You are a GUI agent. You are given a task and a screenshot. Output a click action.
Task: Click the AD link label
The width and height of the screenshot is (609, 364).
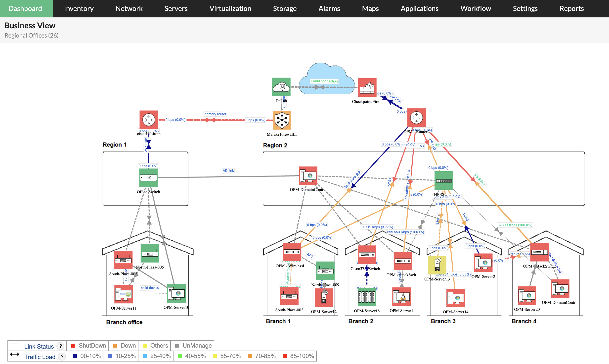[228, 171]
